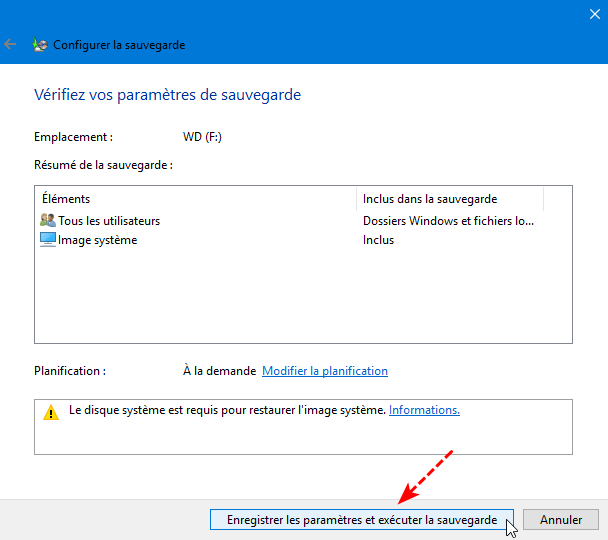Screen dimensions: 608x540
Task: Open Modifier la planification link
Action: tap(325, 371)
